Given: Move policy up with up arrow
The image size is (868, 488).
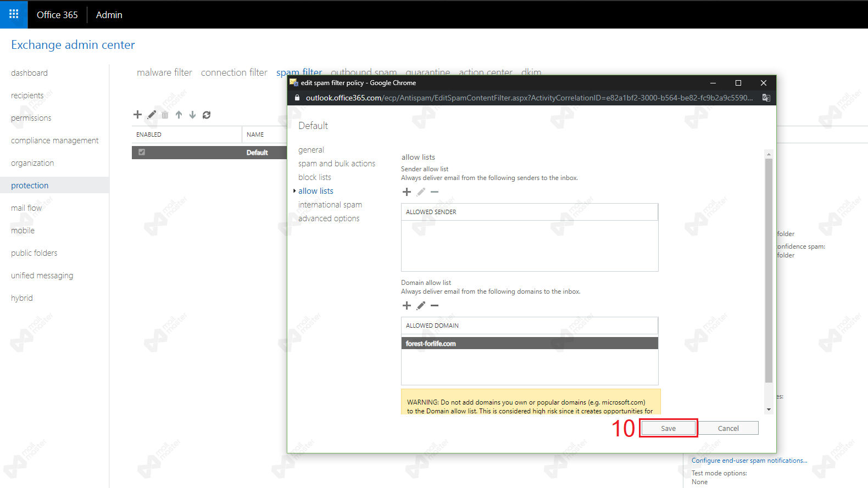Looking at the screenshot, I should (x=179, y=115).
